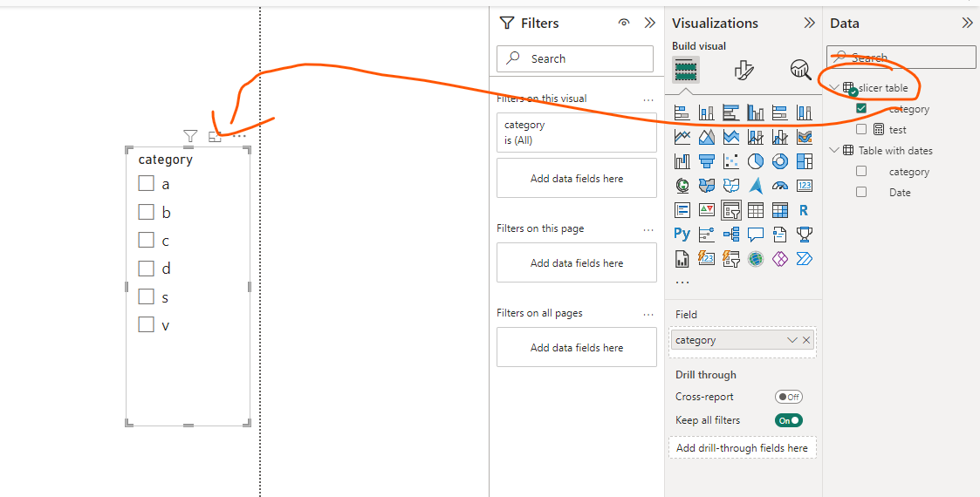Choose the Python visual
The width and height of the screenshot is (980, 497).
682,235
